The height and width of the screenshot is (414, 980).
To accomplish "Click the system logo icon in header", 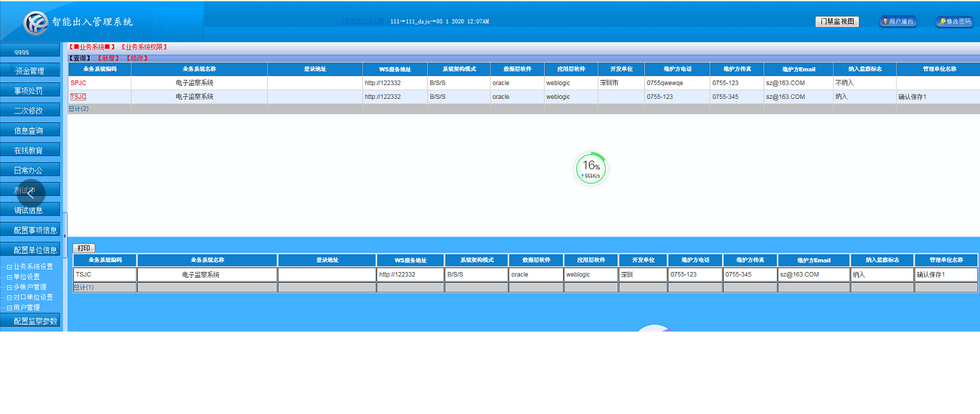I will tap(36, 23).
